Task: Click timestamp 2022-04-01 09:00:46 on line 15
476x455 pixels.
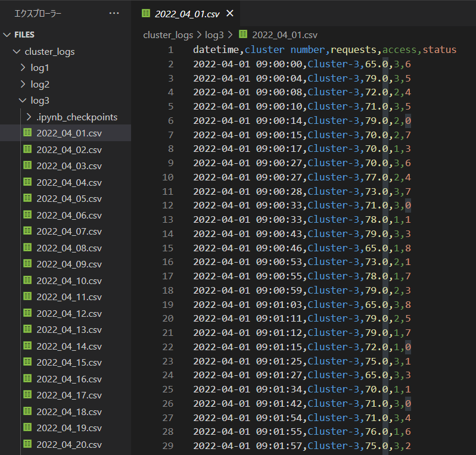Action: [x=248, y=248]
